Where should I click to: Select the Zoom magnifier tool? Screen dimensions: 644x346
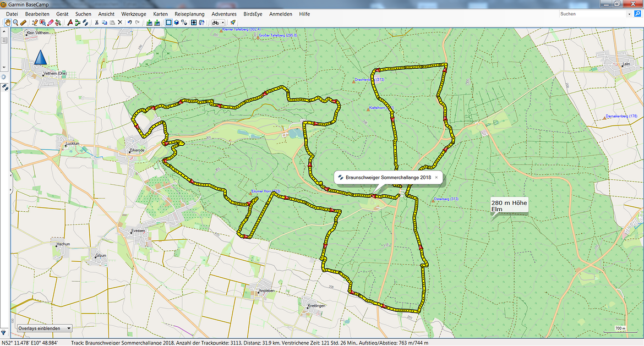click(x=15, y=23)
